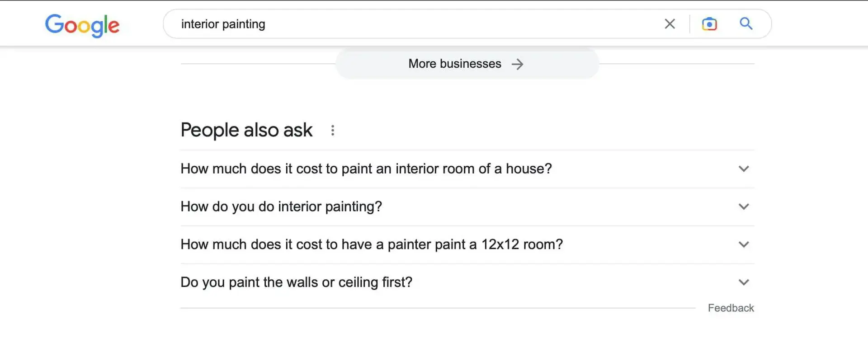Expand 'How do you do interior painting?' answer
This screenshot has width=868, height=338.
click(744, 207)
